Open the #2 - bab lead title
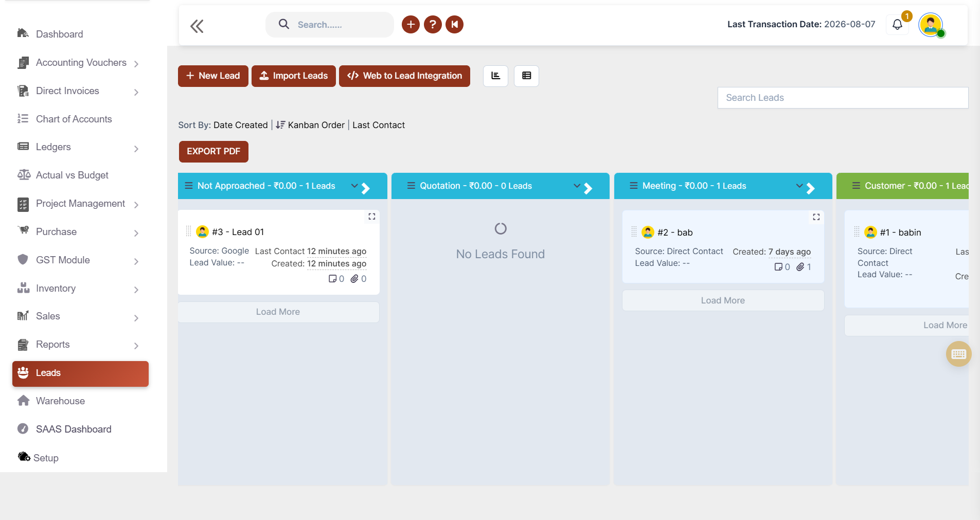 (x=675, y=232)
